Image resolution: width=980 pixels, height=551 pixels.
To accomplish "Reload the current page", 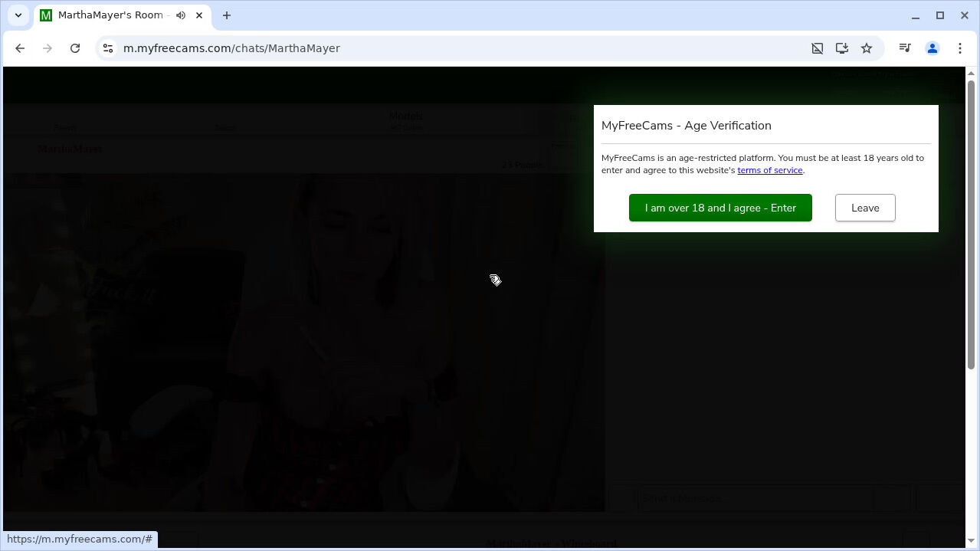I will [75, 48].
